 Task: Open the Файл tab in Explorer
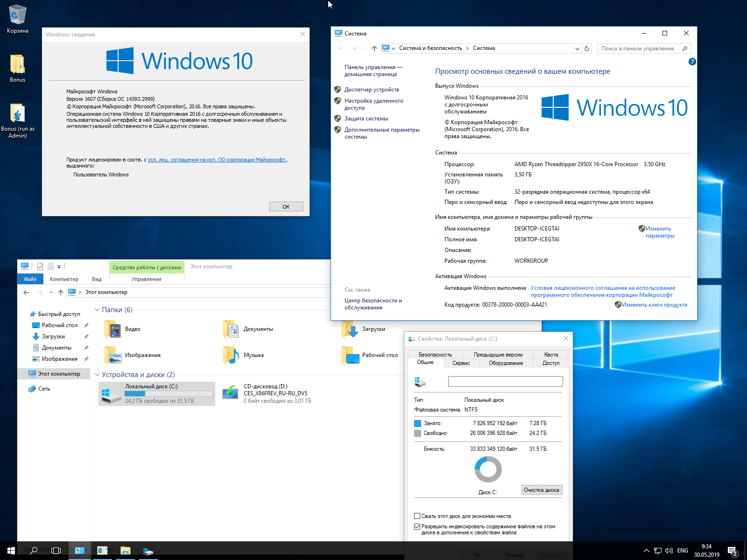click(x=30, y=279)
